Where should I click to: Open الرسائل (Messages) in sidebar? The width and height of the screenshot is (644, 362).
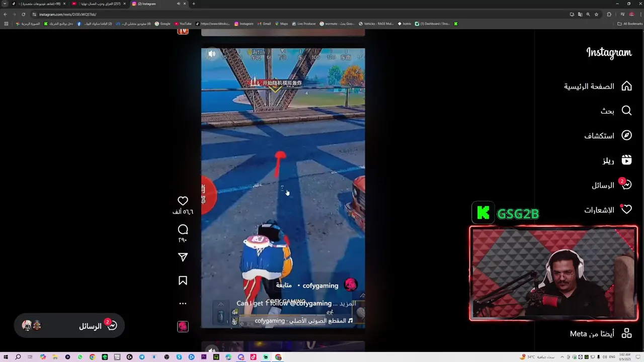(612, 185)
